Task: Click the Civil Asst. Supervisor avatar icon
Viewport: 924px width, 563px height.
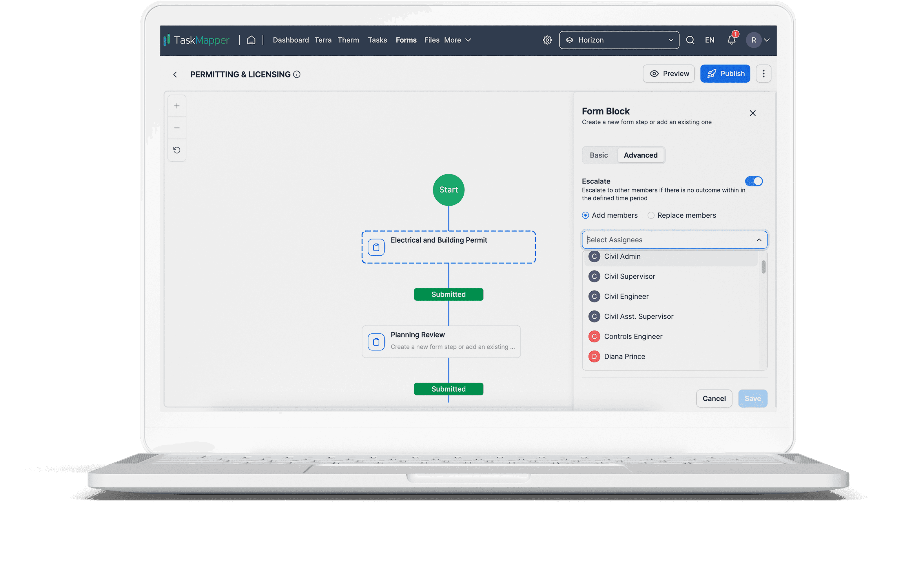Action: 594,316
